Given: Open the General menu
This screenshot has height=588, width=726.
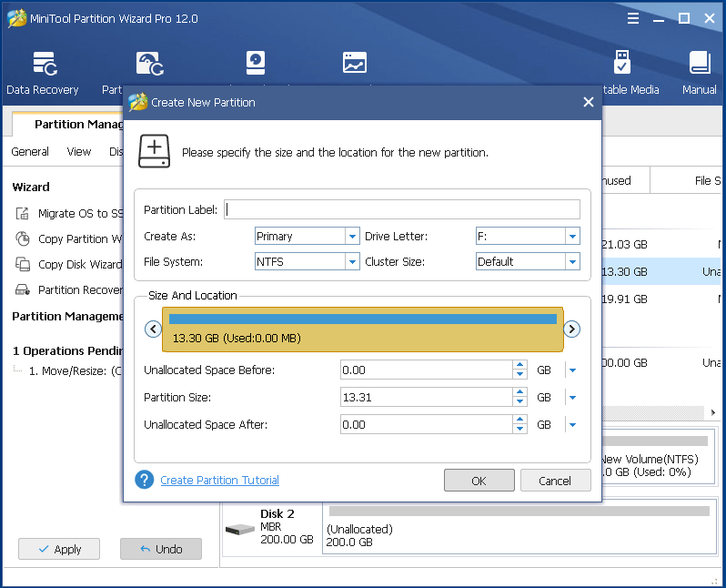Looking at the screenshot, I should pos(30,152).
